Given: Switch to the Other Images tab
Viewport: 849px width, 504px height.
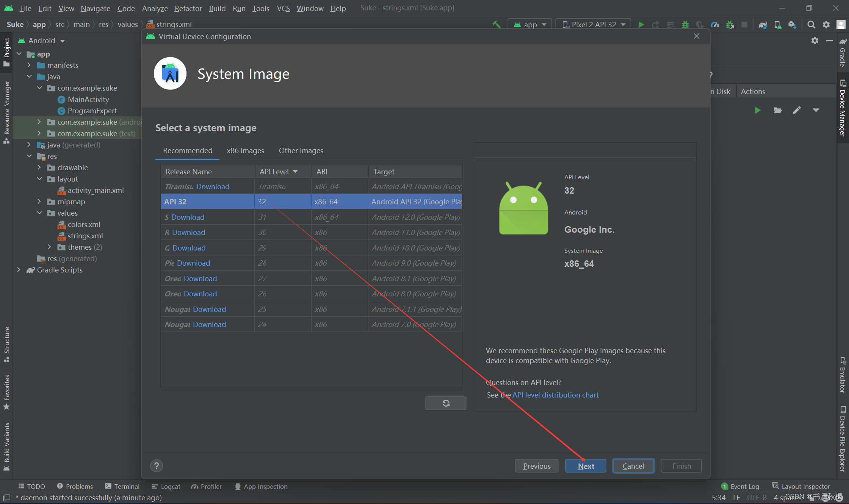Looking at the screenshot, I should pos(301,150).
